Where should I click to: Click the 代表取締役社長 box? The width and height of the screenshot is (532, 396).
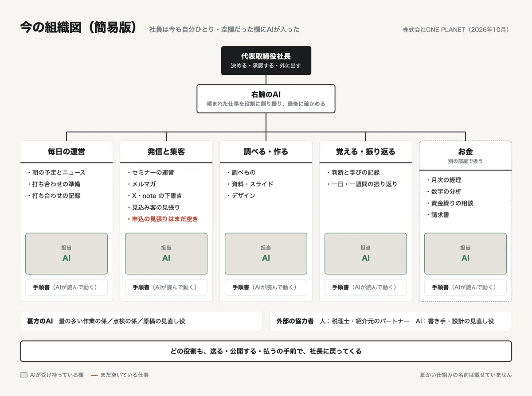tap(266, 61)
